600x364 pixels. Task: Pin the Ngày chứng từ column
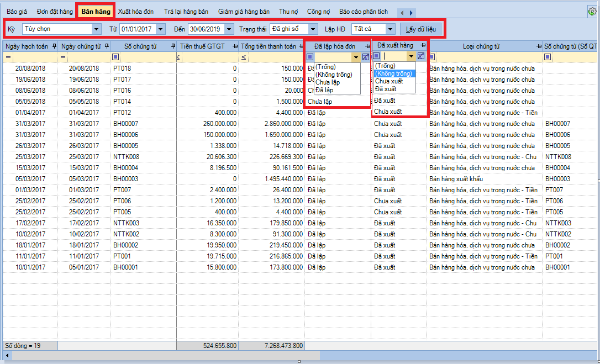[x=107, y=46]
